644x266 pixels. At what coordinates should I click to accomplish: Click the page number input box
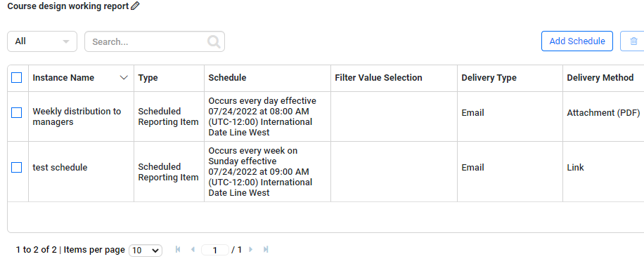tap(215, 250)
